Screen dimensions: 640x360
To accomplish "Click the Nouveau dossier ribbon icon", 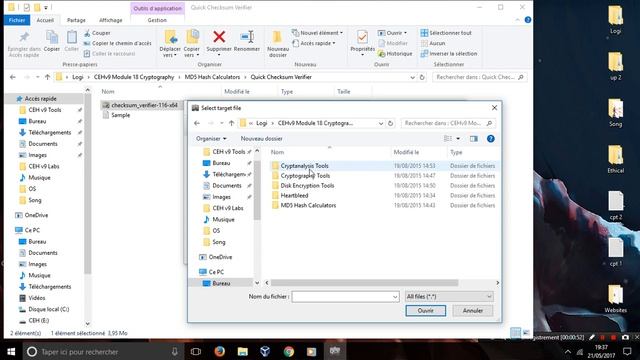I will (277, 38).
